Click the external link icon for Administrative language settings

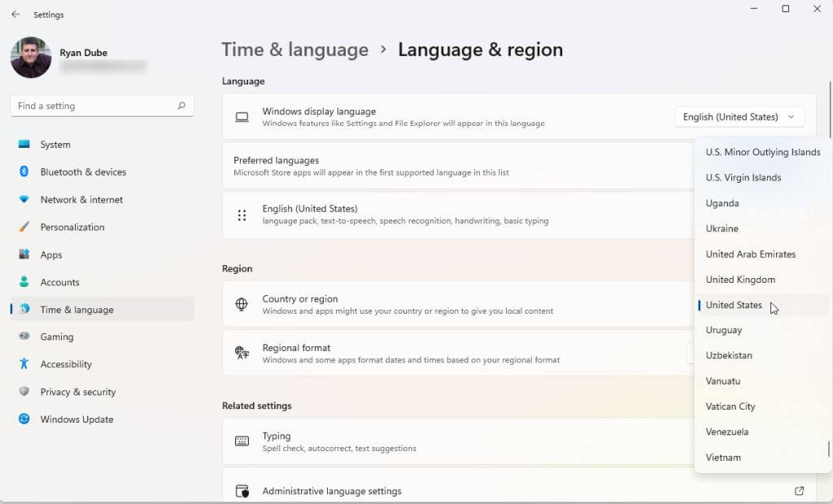[799, 491]
